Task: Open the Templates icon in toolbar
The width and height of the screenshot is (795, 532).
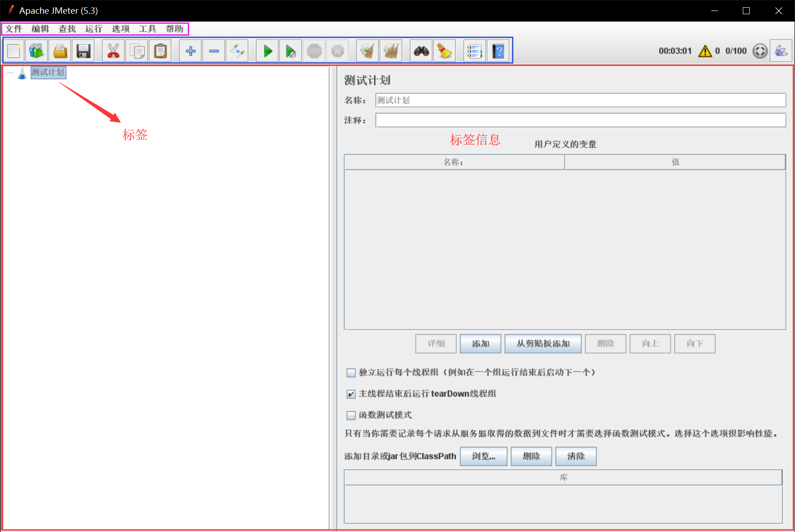Action: pyautogui.click(x=37, y=51)
